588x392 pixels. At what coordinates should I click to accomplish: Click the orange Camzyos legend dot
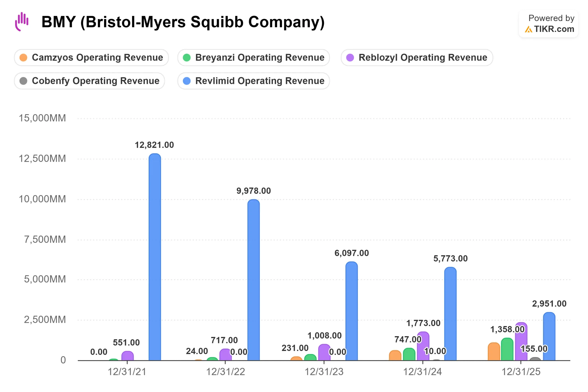pos(23,57)
